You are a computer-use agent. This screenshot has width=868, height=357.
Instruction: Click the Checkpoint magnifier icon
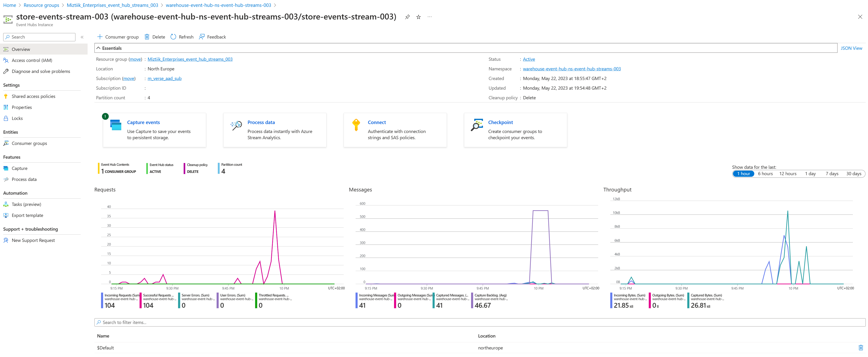476,125
